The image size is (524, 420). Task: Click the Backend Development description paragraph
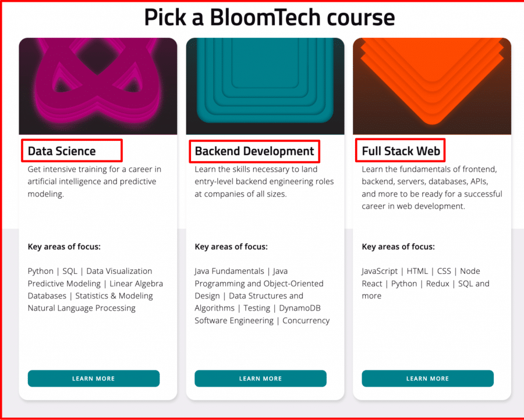(264, 181)
